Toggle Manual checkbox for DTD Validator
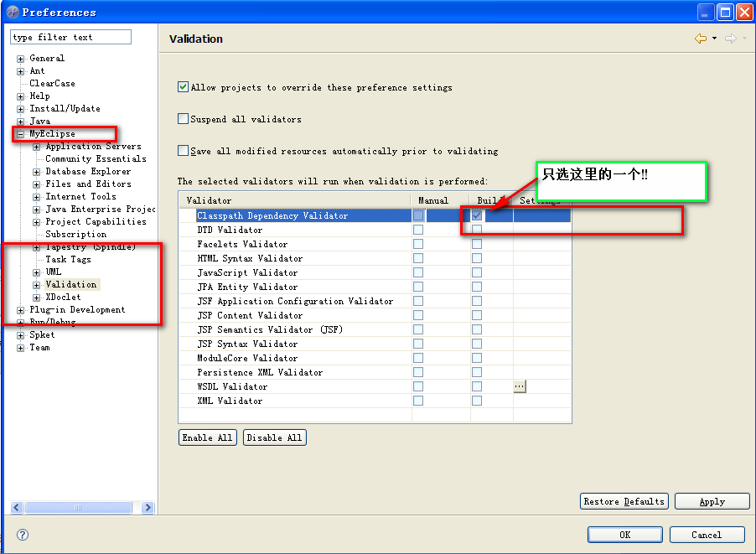 coord(418,230)
